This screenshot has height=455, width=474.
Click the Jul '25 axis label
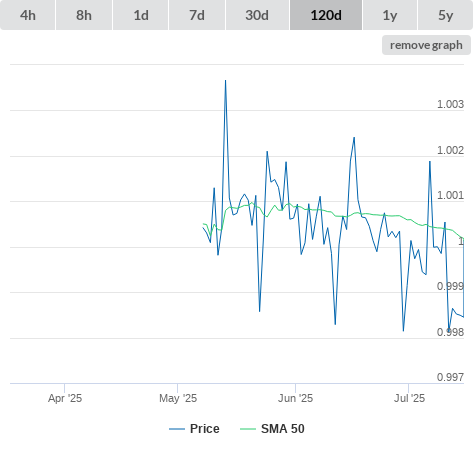click(x=409, y=398)
